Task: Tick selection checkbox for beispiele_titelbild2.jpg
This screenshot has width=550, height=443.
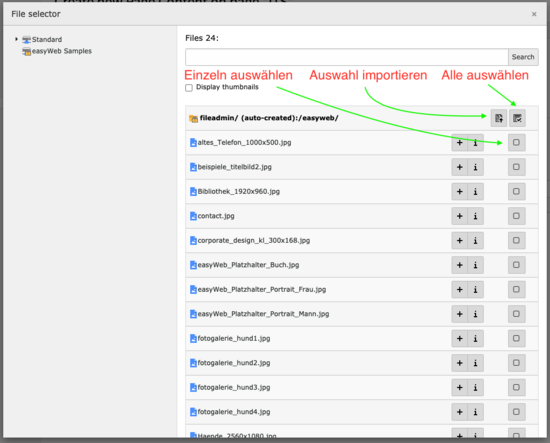Action: 517,167
